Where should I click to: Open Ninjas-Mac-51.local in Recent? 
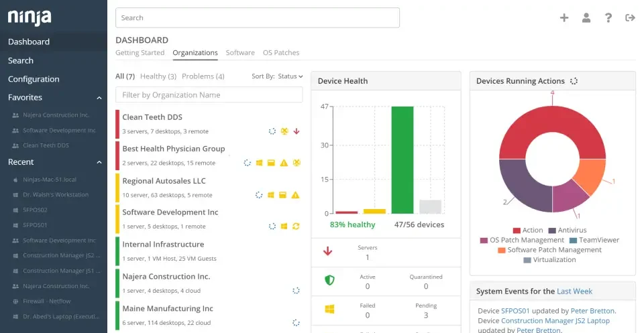pyautogui.click(x=49, y=180)
